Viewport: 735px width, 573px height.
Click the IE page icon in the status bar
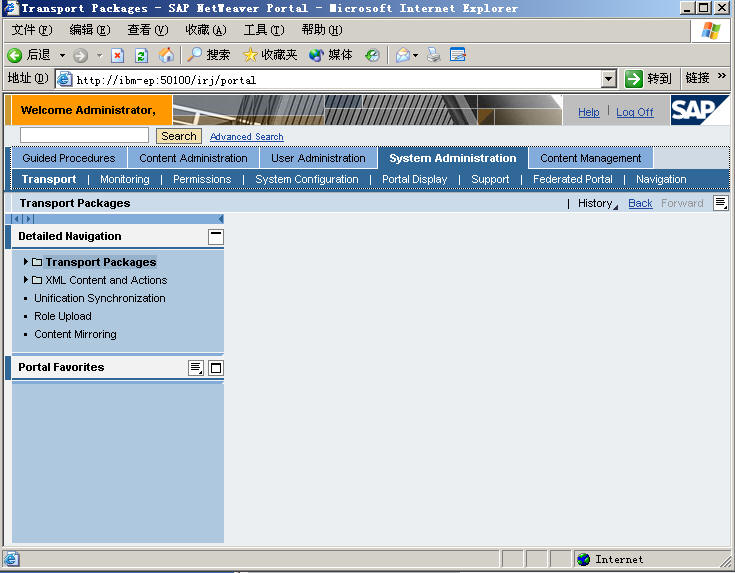point(11,559)
